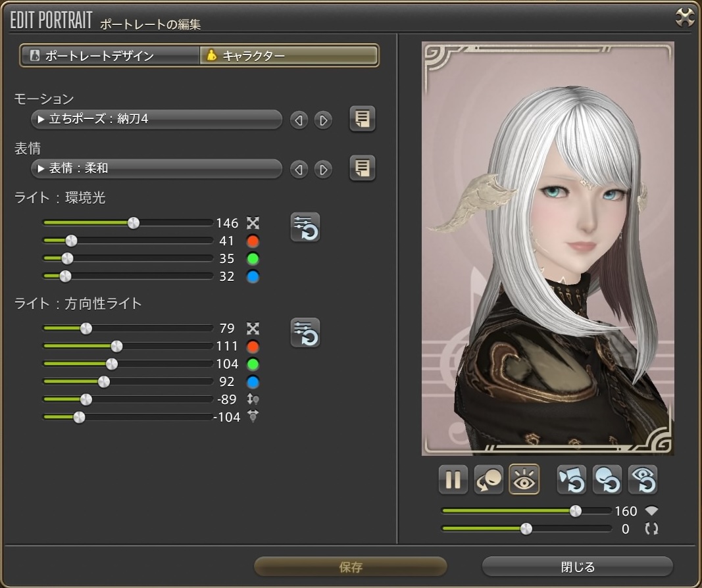Click the ambient light brightness slider handle at 146
This screenshot has width=702, height=588.
pos(133,223)
